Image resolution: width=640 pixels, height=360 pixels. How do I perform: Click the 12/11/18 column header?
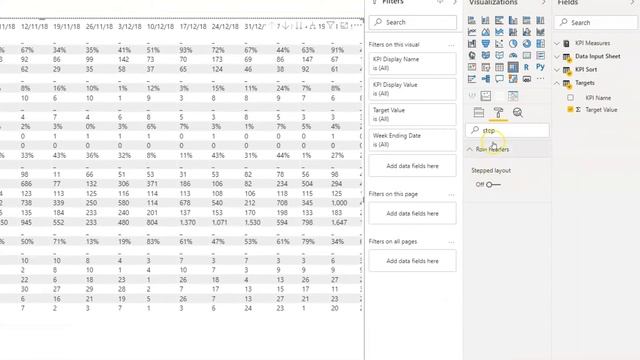pyautogui.click(x=34, y=26)
